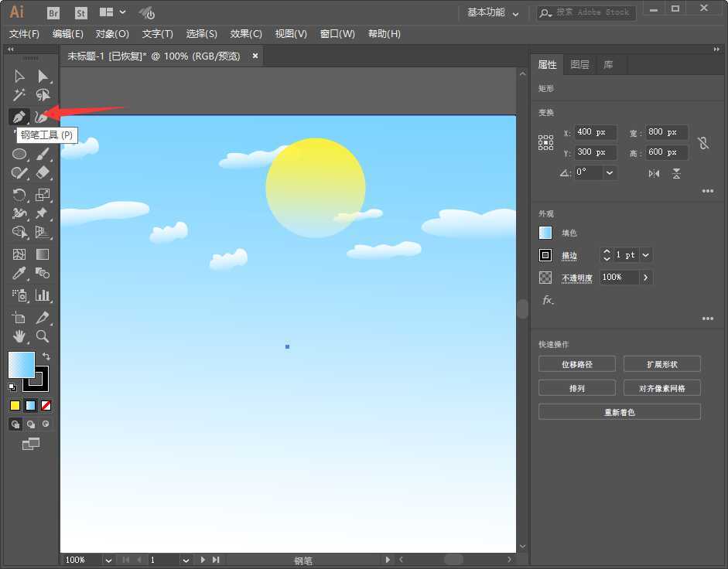
Task: Open the 效果 menu
Action: point(245,33)
